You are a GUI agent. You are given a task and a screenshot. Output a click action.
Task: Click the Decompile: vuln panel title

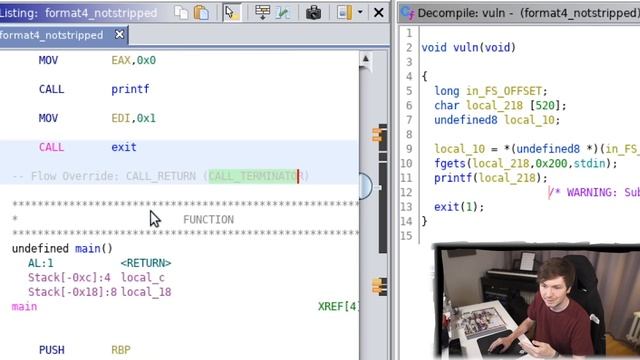click(528, 13)
